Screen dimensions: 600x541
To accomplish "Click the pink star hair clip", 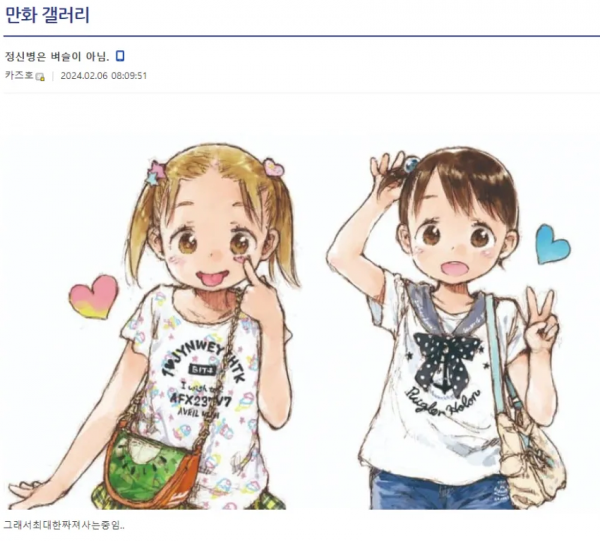I will point(155,172).
